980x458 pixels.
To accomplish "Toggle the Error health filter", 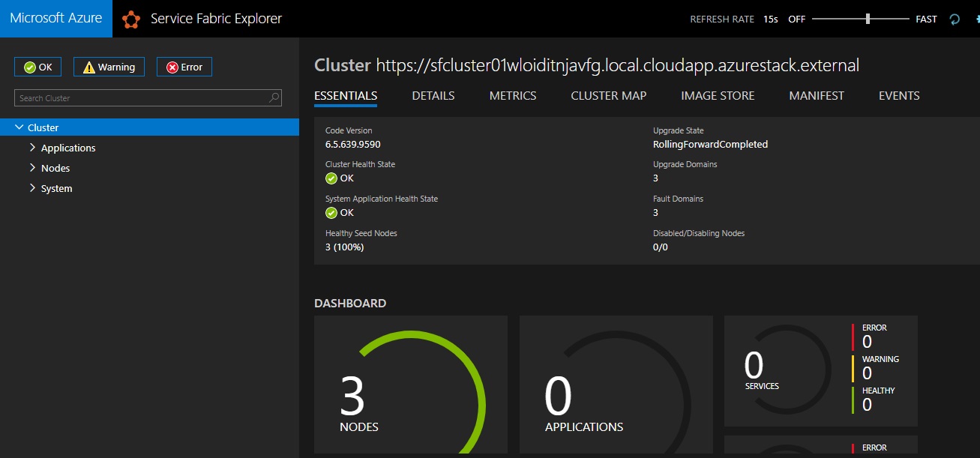I will (x=184, y=67).
